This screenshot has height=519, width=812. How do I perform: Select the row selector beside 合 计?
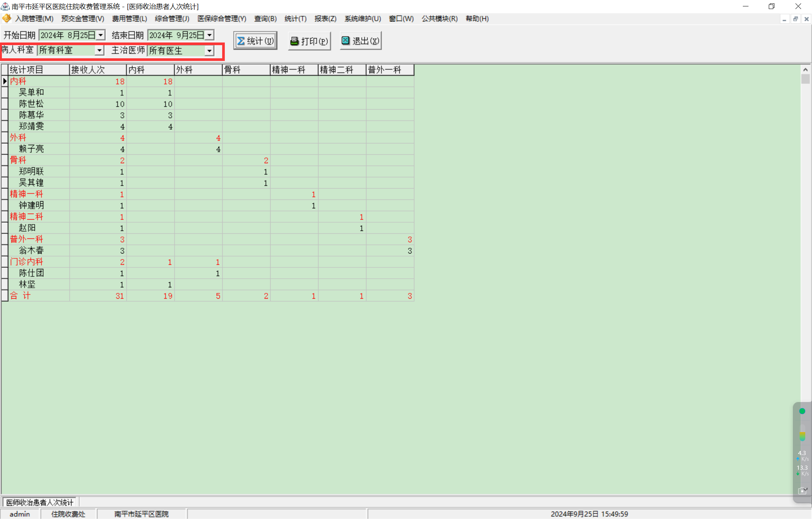pyautogui.click(x=5, y=296)
